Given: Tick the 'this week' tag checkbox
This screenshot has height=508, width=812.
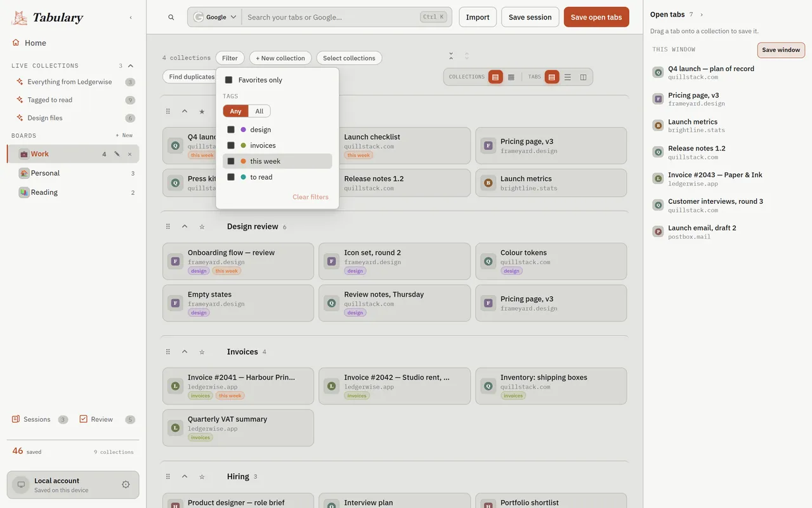Looking at the screenshot, I should click(x=231, y=161).
